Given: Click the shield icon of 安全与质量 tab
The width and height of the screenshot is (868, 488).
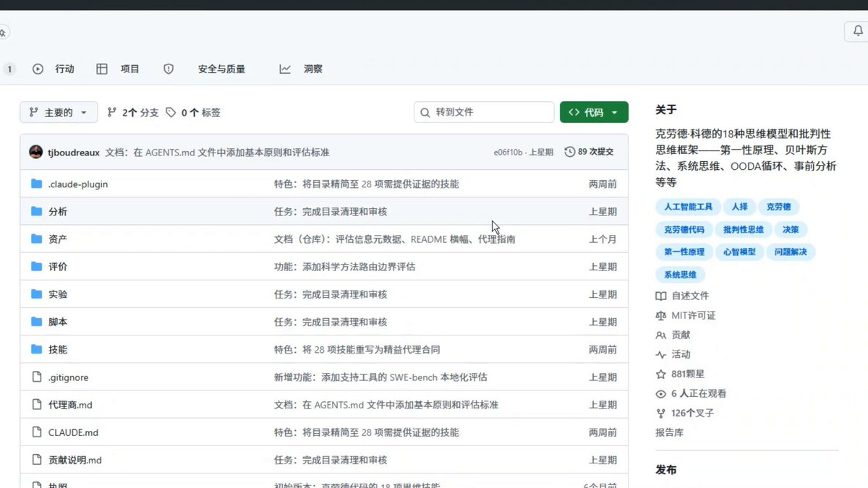Looking at the screenshot, I should [x=169, y=69].
